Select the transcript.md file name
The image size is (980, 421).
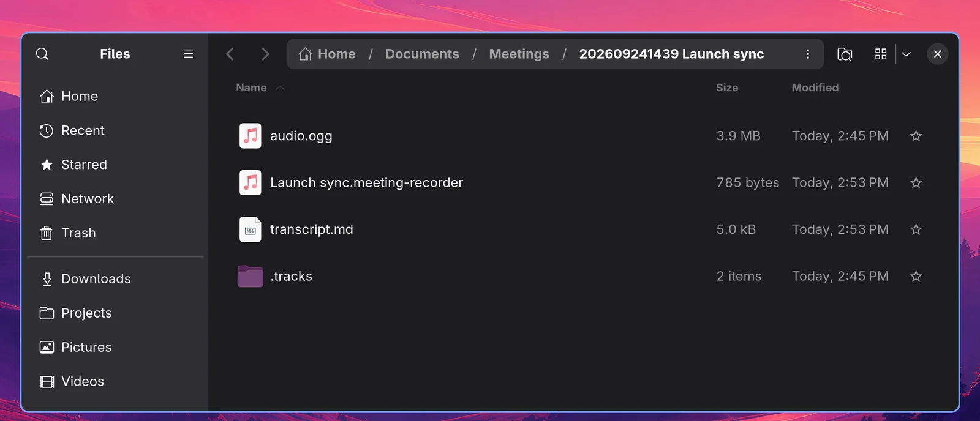click(311, 229)
